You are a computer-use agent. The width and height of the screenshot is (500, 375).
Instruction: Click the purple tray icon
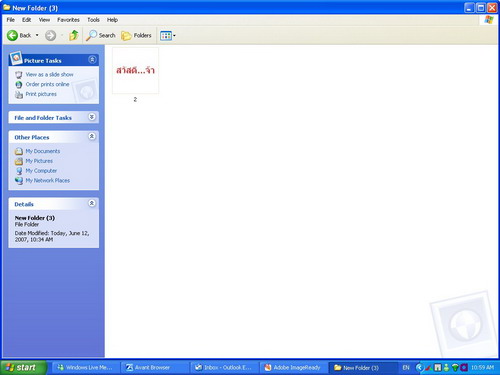click(x=464, y=368)
